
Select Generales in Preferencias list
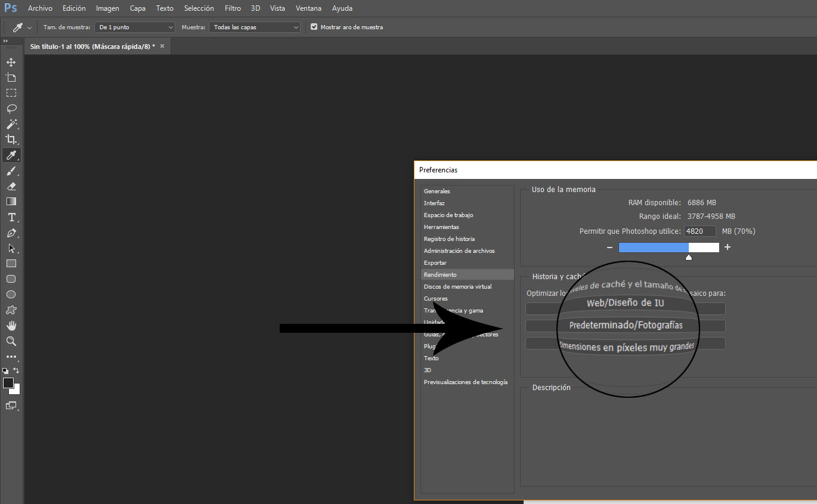click(468, 191)
